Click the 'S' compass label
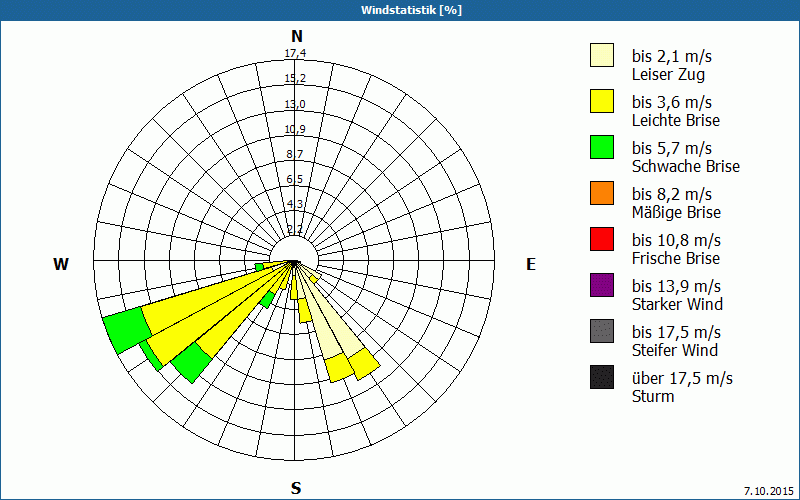Screen dimensions: 800x500 point(296,488)
